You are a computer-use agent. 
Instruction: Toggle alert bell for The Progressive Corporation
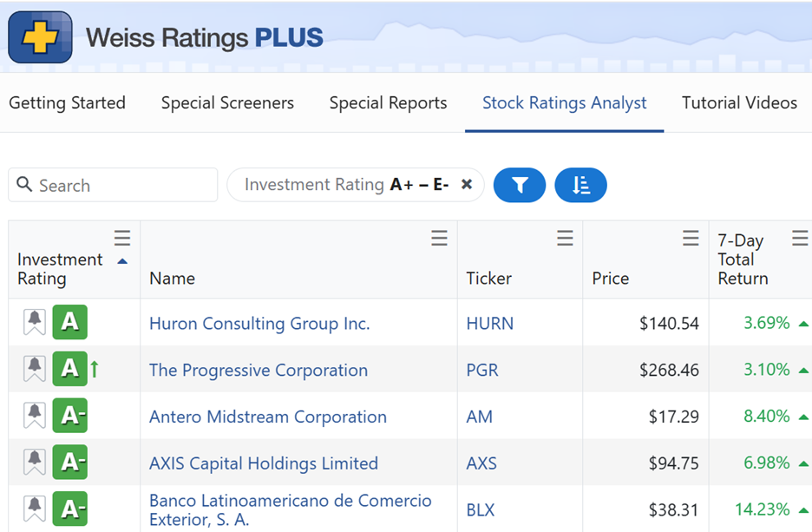[x=35, y=370]
